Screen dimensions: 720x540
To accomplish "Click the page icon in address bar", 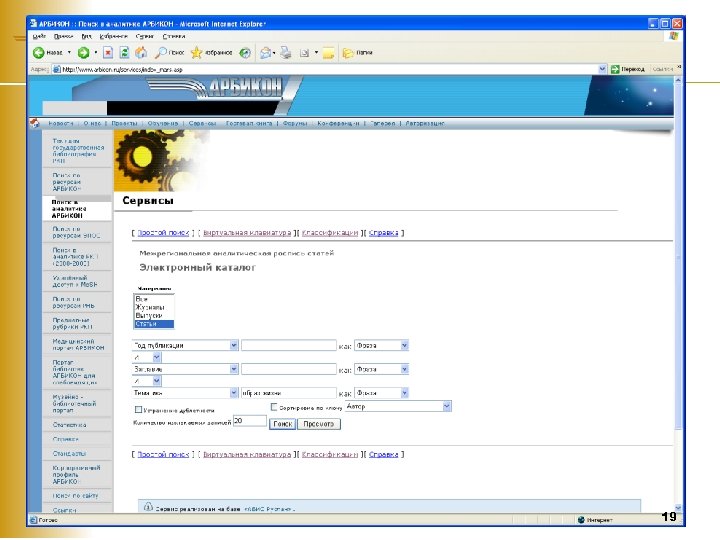I will 57,69.
